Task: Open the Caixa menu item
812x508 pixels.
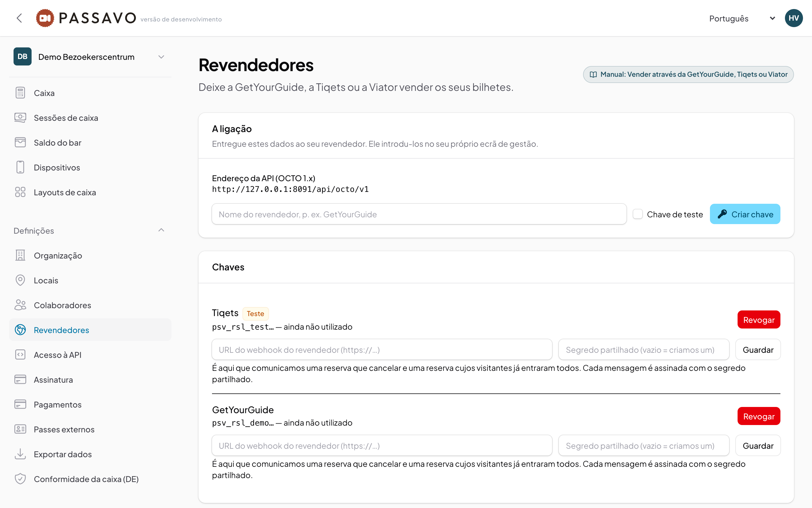Action: 90,93
